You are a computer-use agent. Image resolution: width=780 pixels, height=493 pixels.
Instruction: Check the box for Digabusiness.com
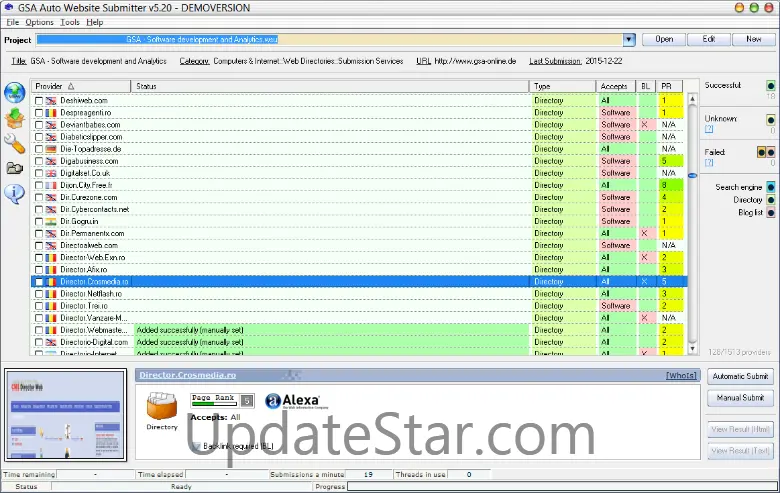coord(39,161)
